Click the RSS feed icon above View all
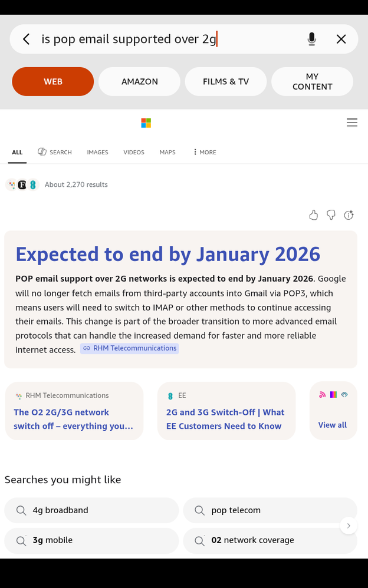Viewport: 368px width, 588px height. tap(322, 394)
